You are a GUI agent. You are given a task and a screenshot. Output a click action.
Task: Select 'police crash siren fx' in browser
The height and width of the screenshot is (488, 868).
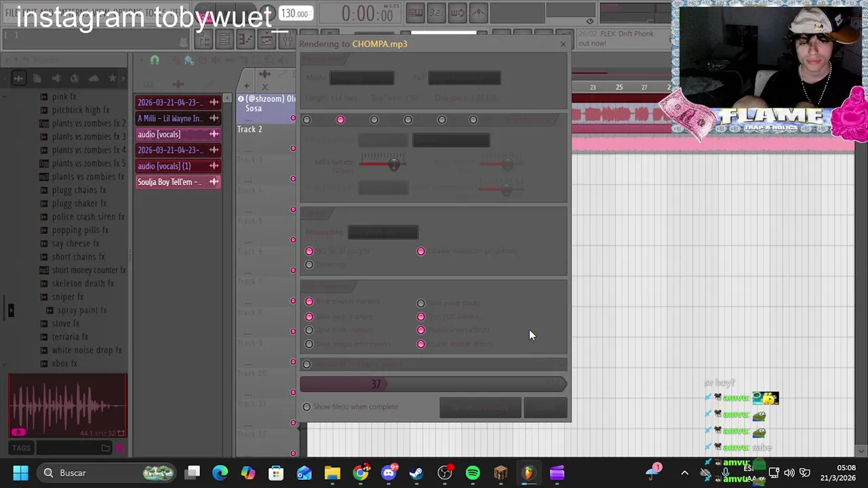(x=88, y=217)
